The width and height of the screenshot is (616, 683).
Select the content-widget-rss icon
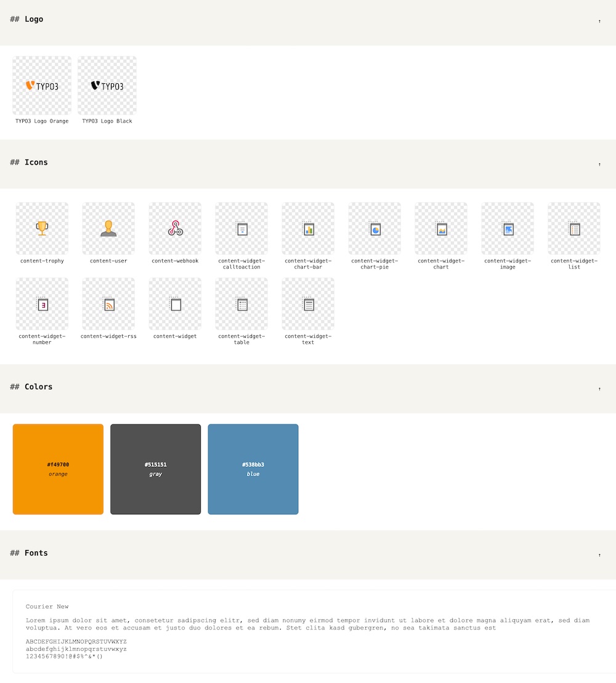(108, 304)
